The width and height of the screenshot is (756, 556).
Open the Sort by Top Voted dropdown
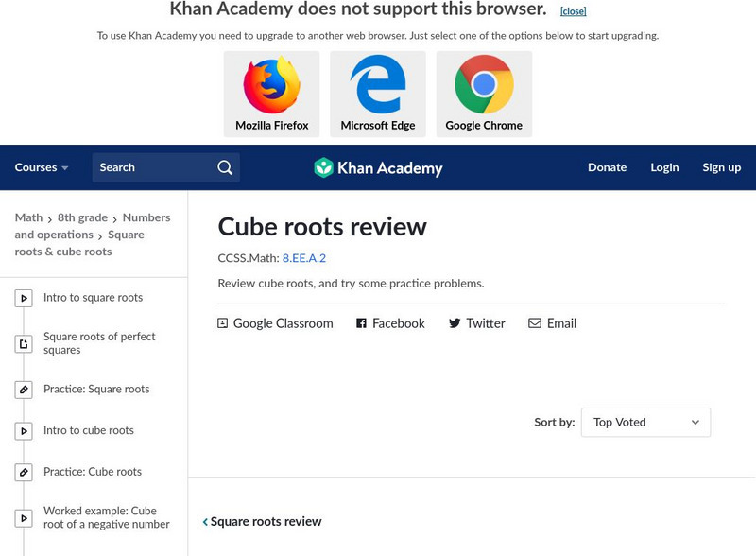[x=645, y=423]
